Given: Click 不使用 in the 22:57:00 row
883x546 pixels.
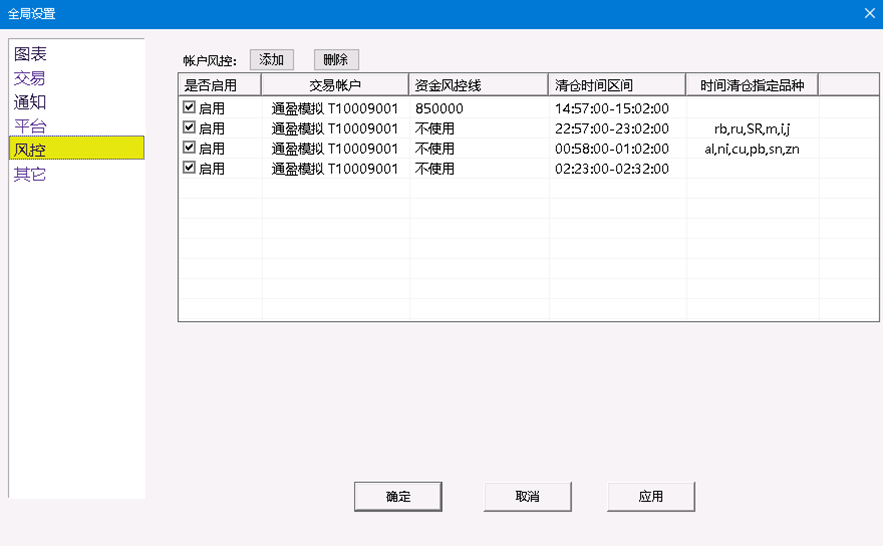Looking at the screenshot, I should click(434, 129).
